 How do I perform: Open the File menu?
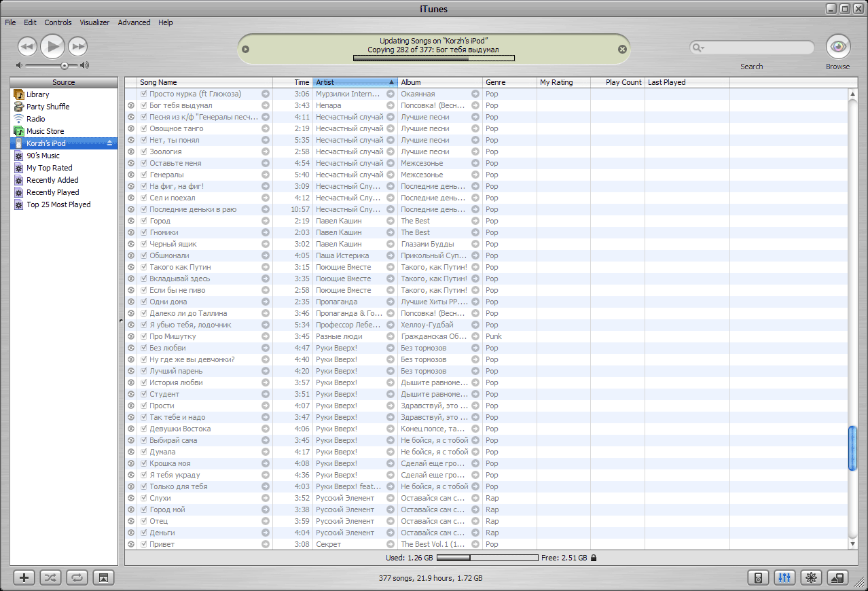[x=10, y=22]
